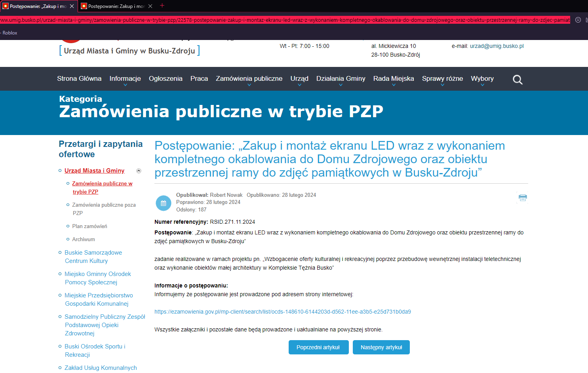Close the first browser tab
Viewport: 588px width, 373px height.
pyautogui.click(x=72, y=6)
